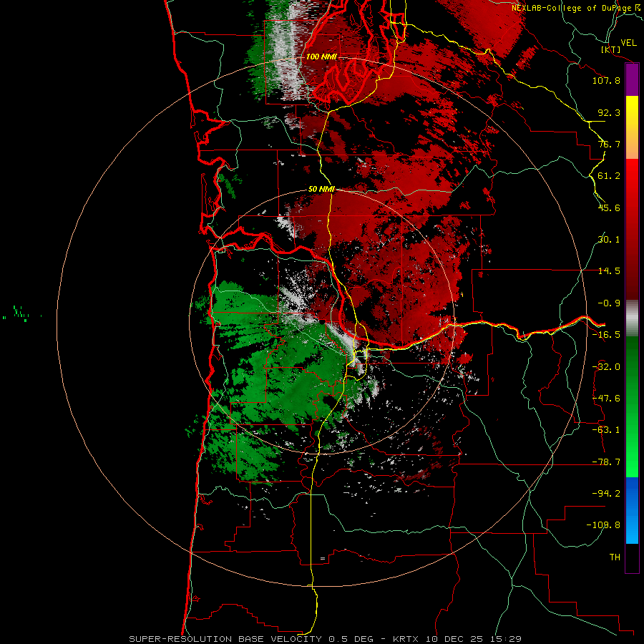
Task: Click the purple segment of the color bar
Action: click(632, 80)
